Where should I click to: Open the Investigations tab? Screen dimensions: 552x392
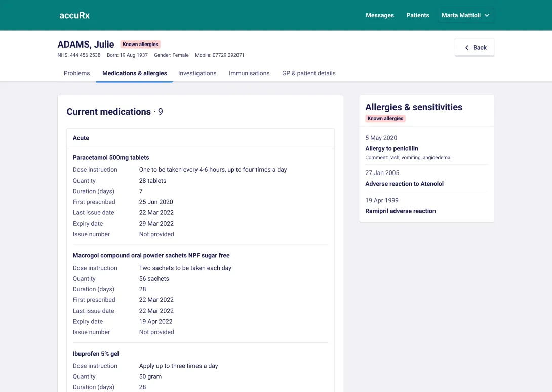tap(197, 73)
